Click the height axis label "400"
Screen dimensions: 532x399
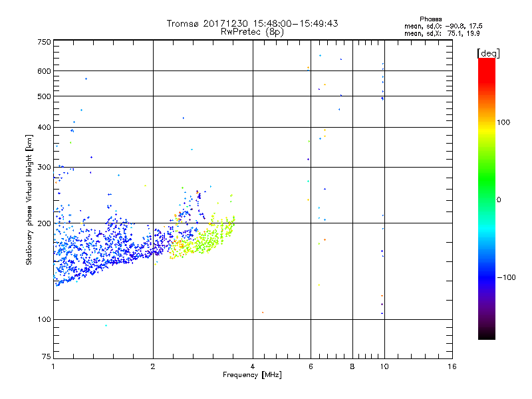[44, 127]
